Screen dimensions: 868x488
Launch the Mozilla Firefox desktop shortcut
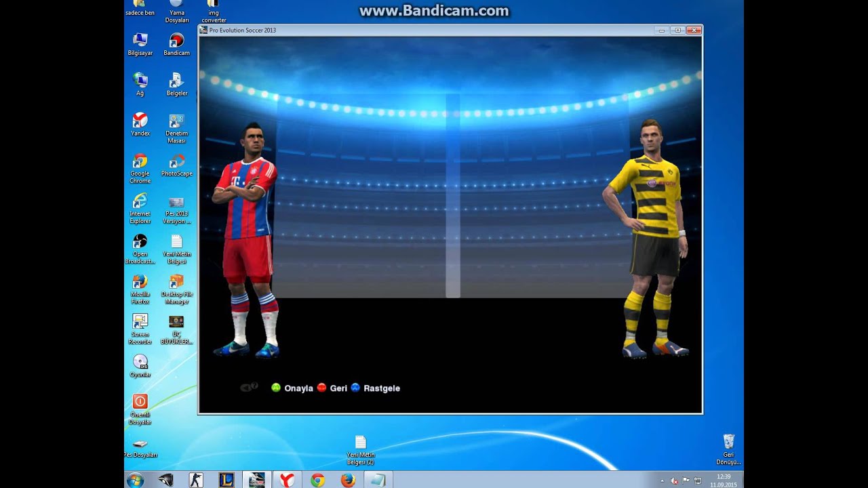tap(140, 289)
